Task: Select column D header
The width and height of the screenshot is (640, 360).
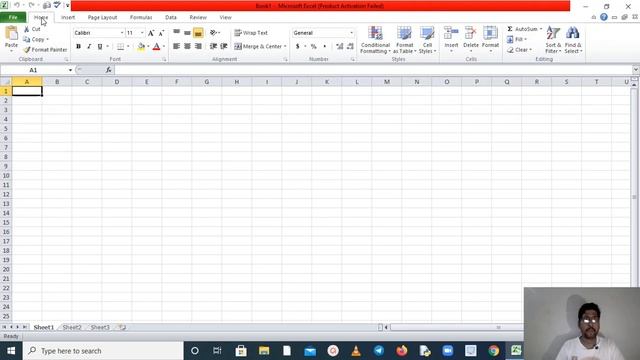Action: pos(117,82)
